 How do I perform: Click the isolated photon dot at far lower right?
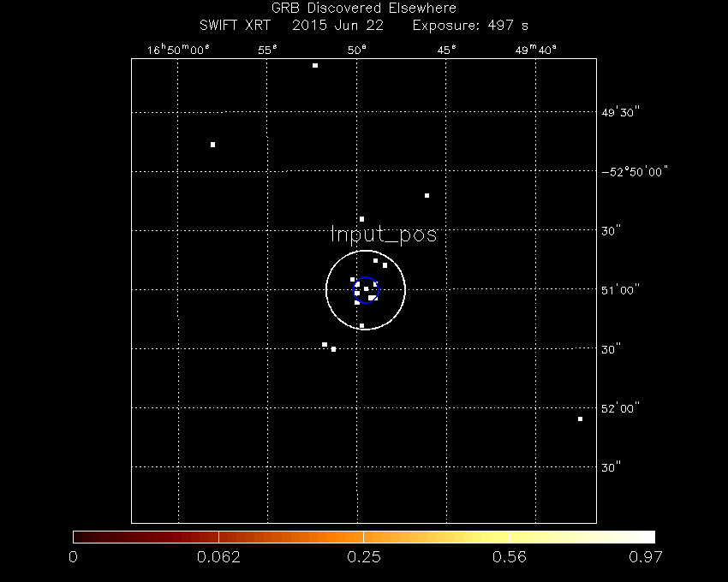click(x=580, y=419)
